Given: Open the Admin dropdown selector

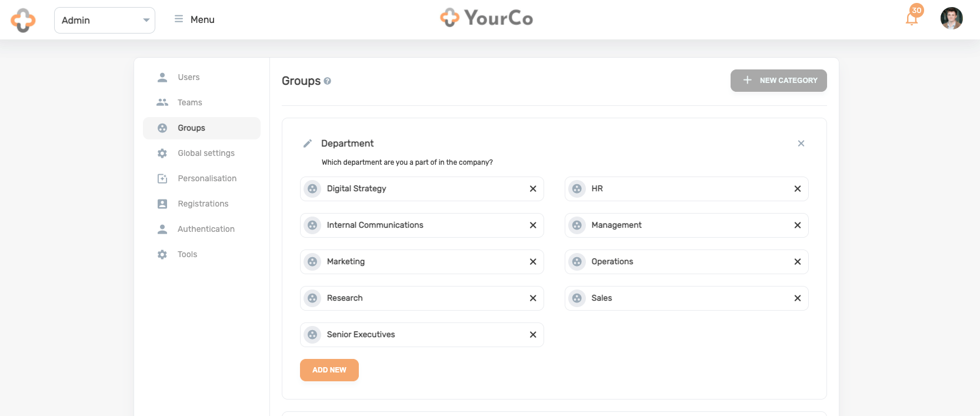Looking at the screenshot, I should tap(105, 20).
